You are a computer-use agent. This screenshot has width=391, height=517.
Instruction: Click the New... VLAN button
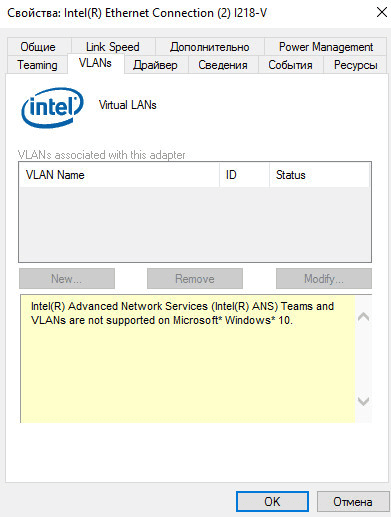point(67,279)
